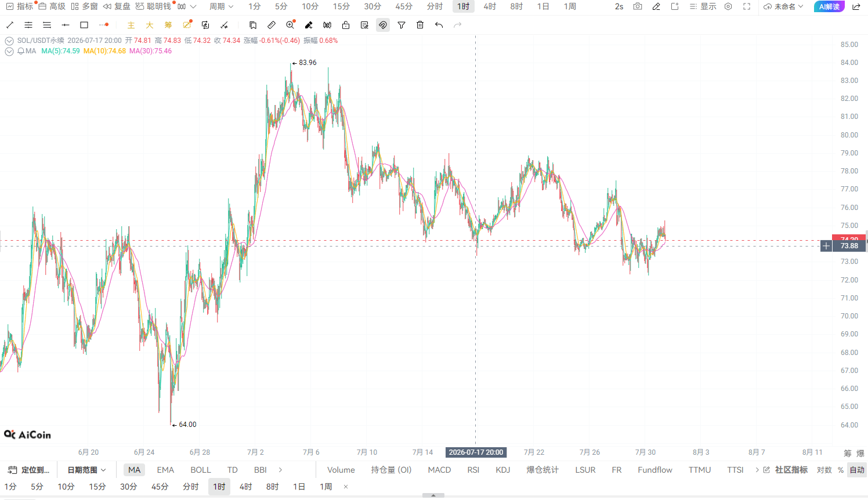Click the filter funnel icon

[402, 25]
